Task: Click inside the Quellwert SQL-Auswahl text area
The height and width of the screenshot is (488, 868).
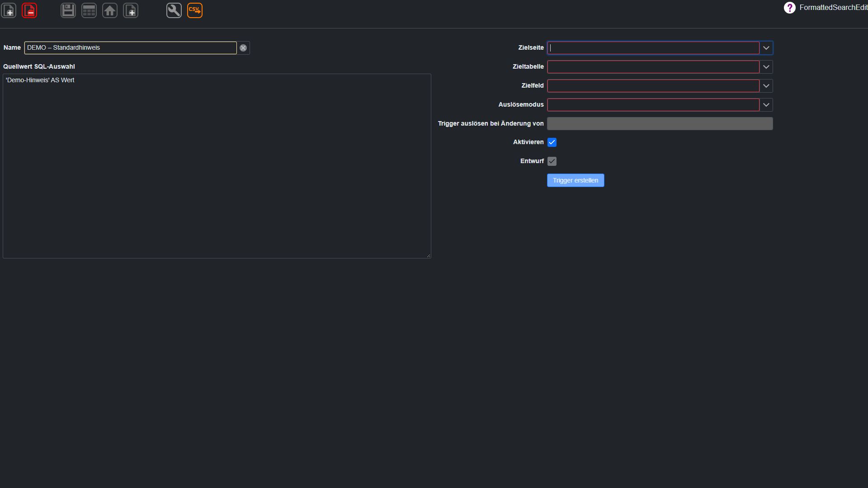Action: point(217,166)
